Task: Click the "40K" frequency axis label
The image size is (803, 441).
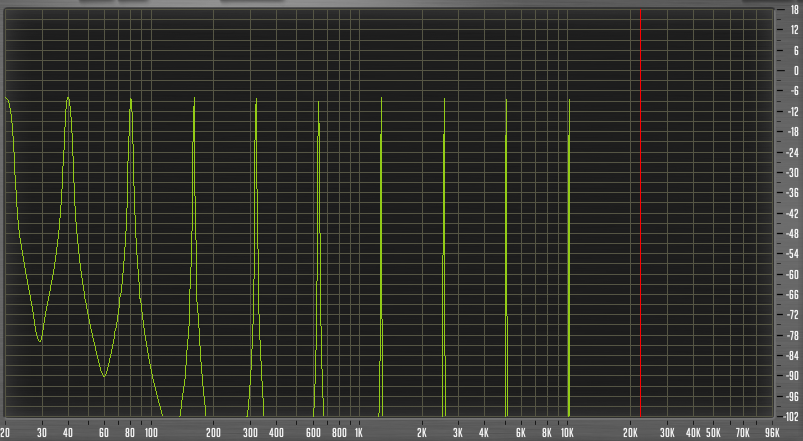Action: coord(693,433)
